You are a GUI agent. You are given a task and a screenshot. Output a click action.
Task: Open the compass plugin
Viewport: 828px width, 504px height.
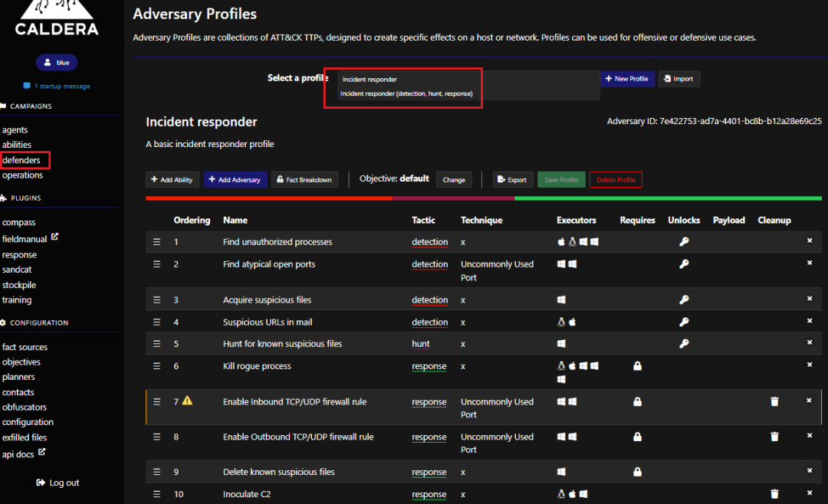pyautogui.click(x=19, y=223)
